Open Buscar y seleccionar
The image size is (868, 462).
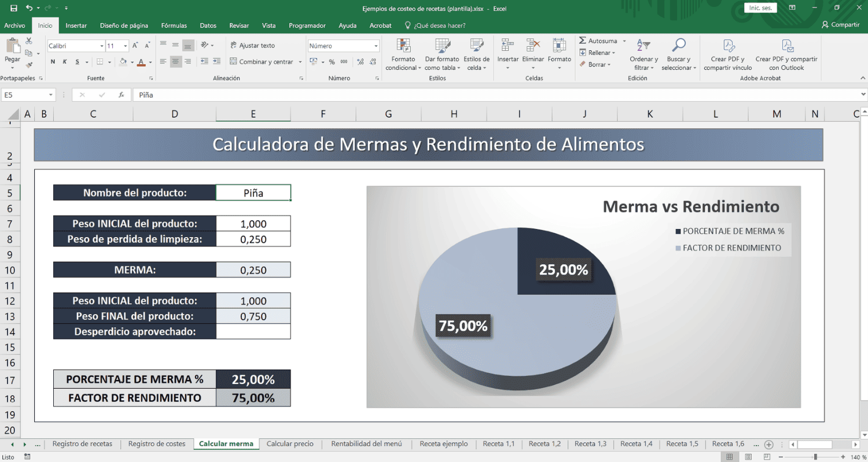click(679, 54)
